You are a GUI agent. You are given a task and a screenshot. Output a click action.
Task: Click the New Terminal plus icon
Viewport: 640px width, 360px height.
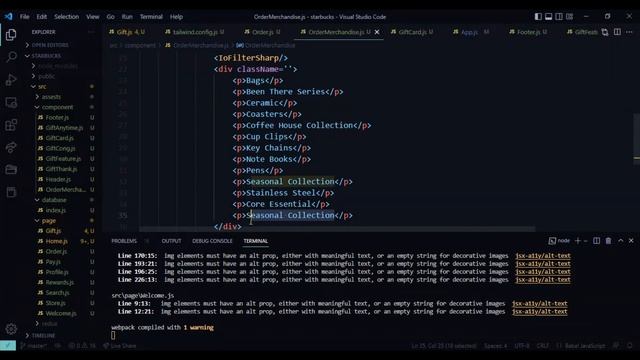click(578, 241)
